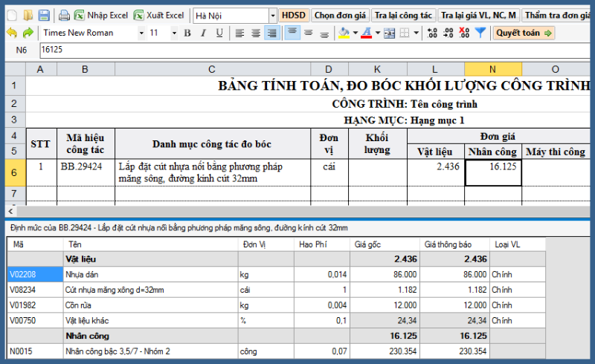The height and width of the screenshot is (364, 595).
Task: Decrease decimal places
Action: tap(448, 33)
